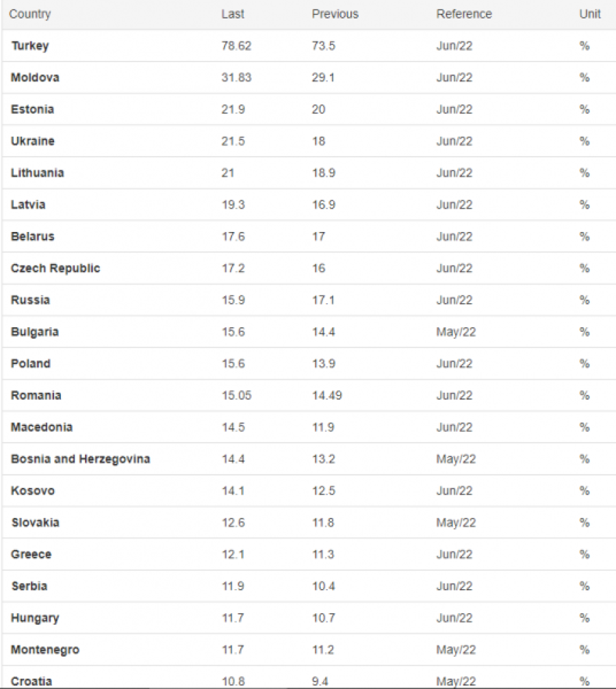The image size is (616, 689).
Task: Select Estonia in the country list
Action: [x=32, y=109]
